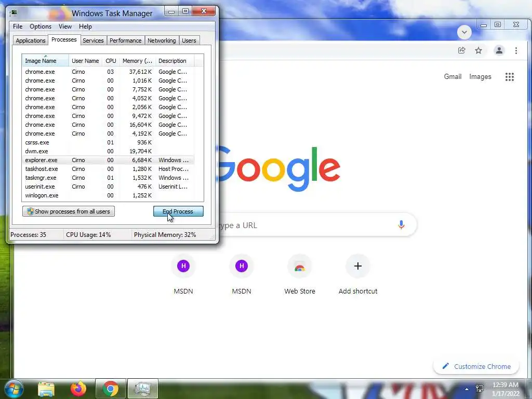Screen dimensions: 532x399
Task: Open the View menu in Task Manager
Action: tap(65, 26)
